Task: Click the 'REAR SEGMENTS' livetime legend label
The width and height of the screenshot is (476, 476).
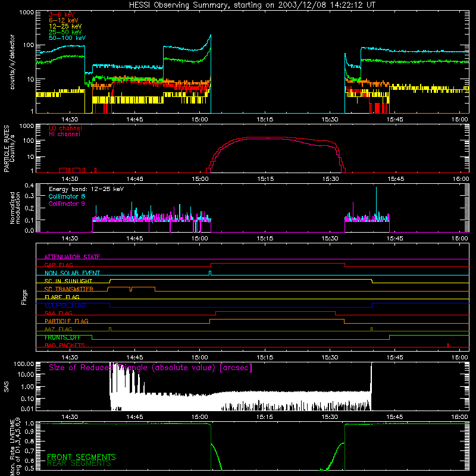Action: pyautogui.click(x=79, y=464)
